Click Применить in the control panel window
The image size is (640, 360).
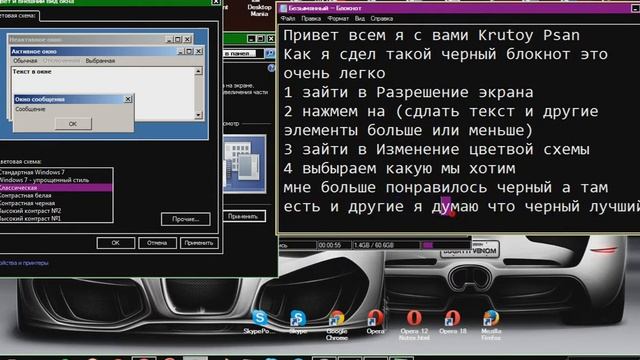(244, 216)
